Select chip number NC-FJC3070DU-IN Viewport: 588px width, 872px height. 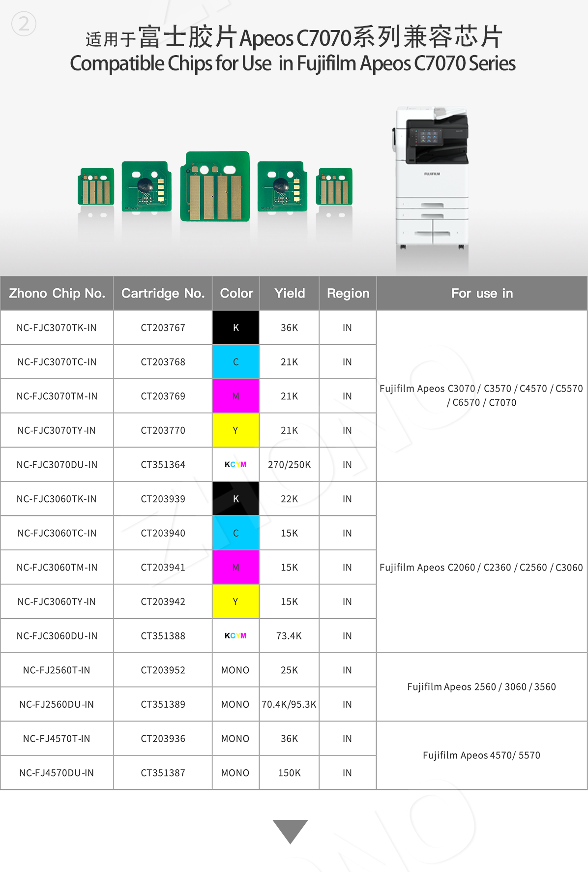point(57,465)
